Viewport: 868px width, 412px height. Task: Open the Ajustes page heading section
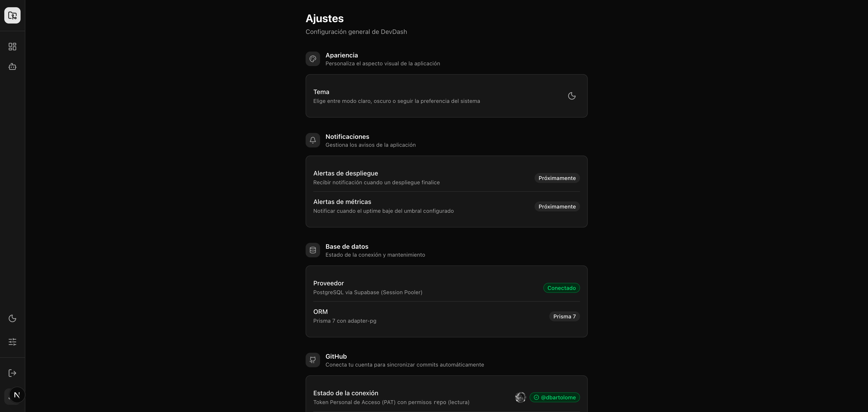click(325, 19)
